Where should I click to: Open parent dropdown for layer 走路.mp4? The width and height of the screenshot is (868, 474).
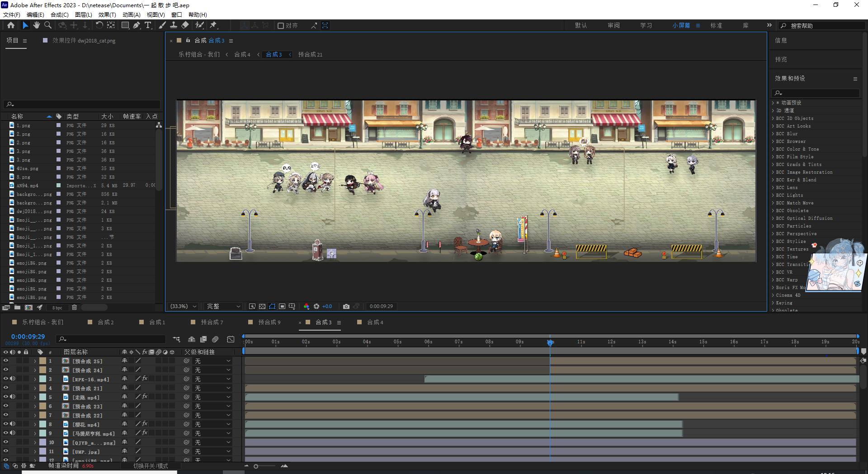point(213,397)
